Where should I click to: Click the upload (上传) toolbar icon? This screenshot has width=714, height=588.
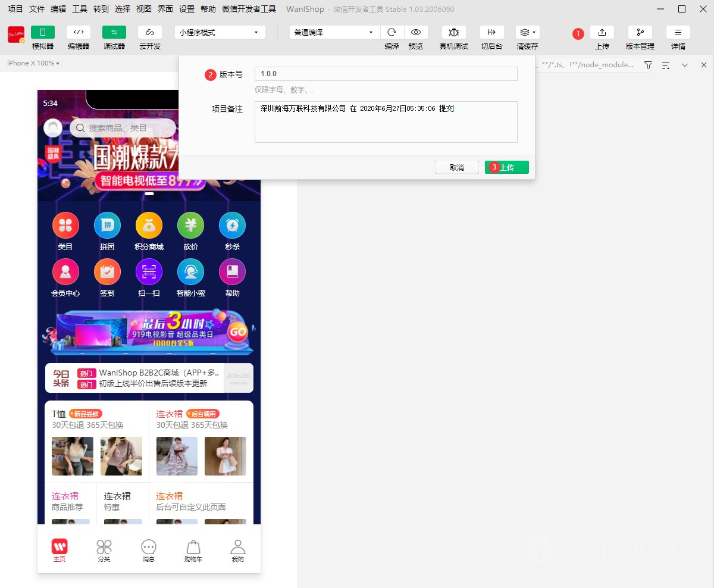tap(602, 32)
